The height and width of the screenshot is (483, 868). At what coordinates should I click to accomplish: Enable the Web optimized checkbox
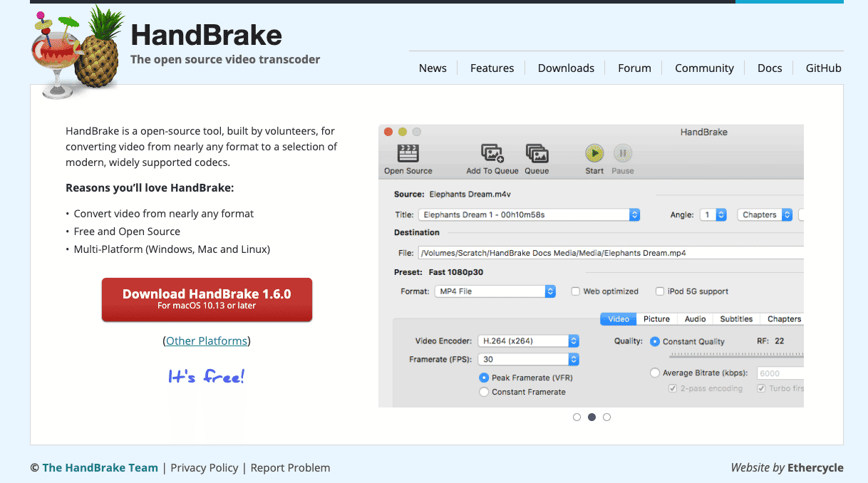pyautogui.click(x=575, y=291)
